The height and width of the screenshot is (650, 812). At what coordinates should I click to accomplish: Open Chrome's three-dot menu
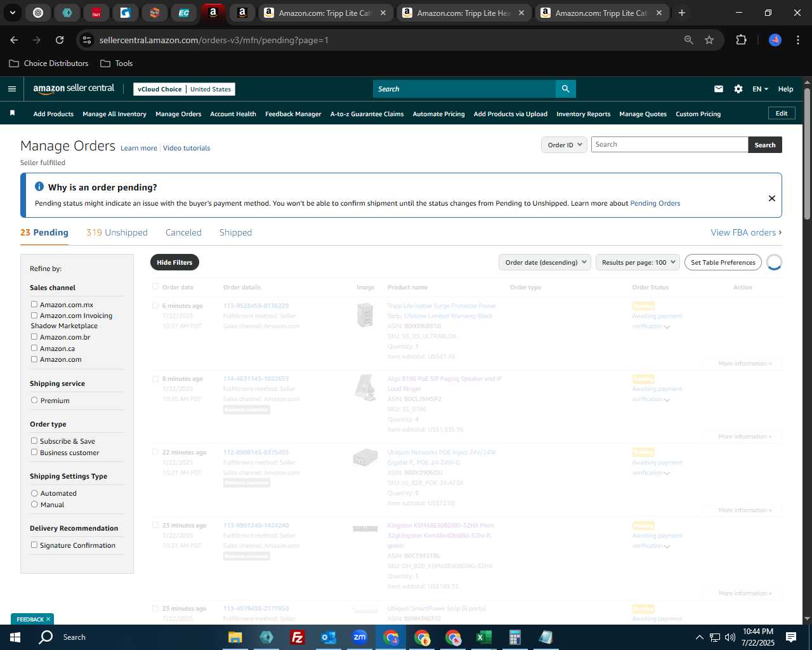(797, 40)
